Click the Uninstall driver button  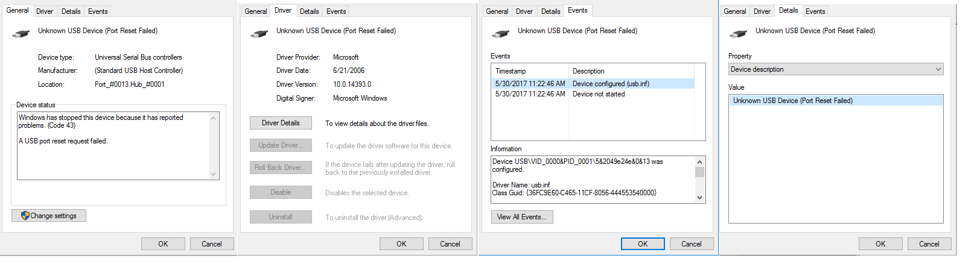(281, 217)
